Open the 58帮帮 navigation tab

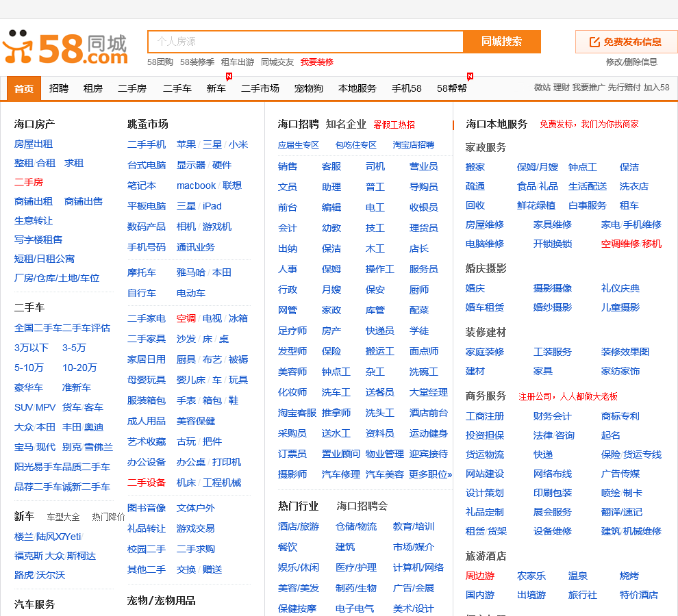[x=452, y=88]
